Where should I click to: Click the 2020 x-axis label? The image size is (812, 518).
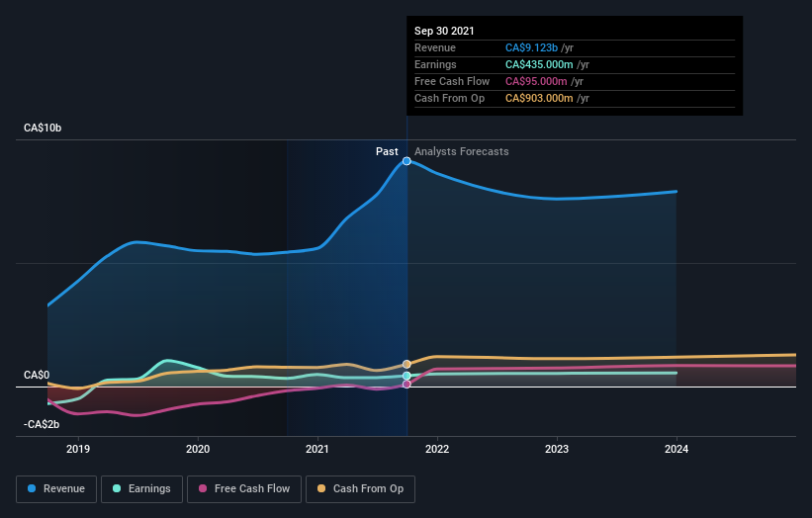198,449
